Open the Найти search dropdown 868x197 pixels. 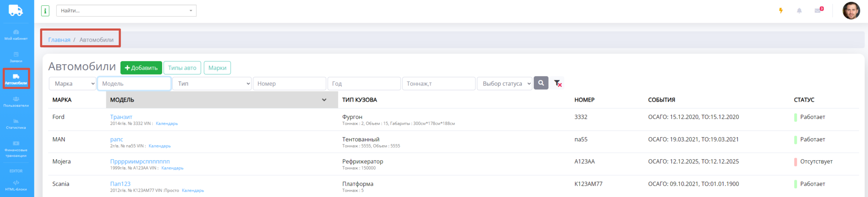click(x=126, y=11)
